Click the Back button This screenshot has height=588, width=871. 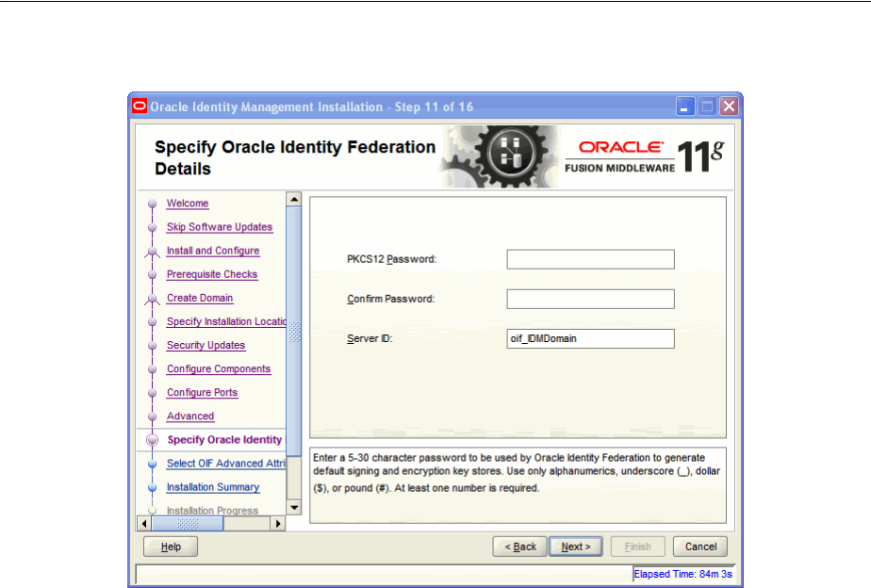[x=520, y=547]
